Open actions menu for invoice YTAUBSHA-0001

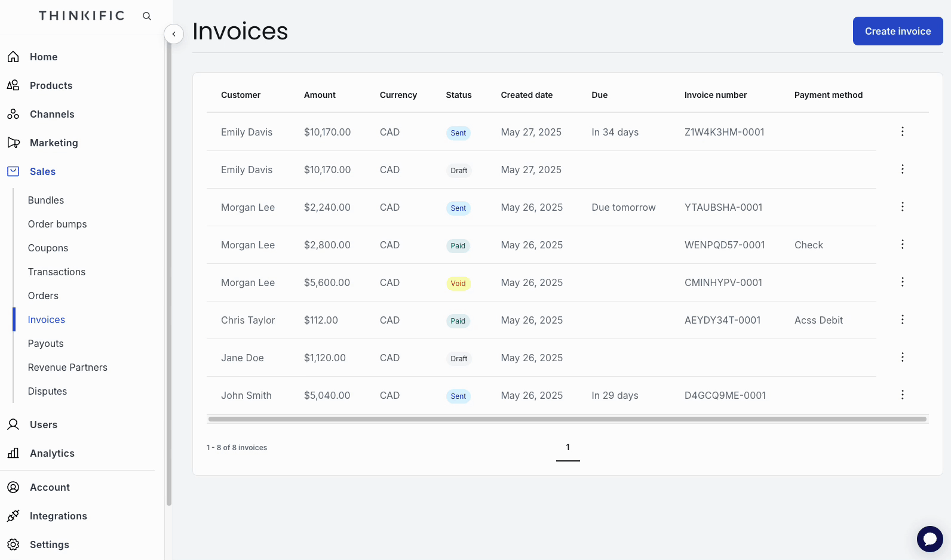pyautogui.click(x=903, y=207)
